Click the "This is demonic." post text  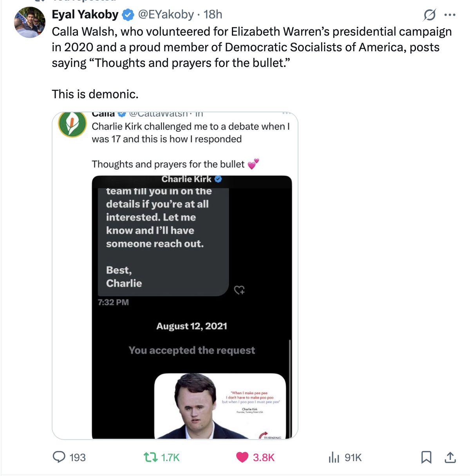coord(95,94)
